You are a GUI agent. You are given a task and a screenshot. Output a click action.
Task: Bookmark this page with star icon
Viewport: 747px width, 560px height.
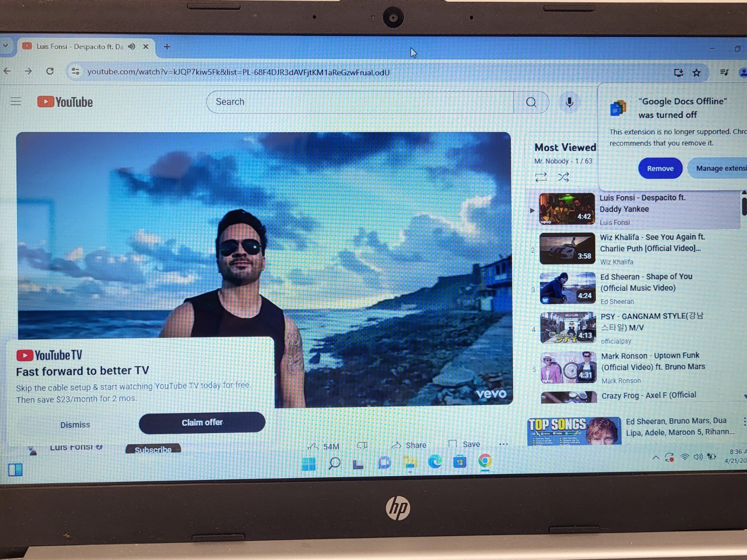click(x=697, y=72)
